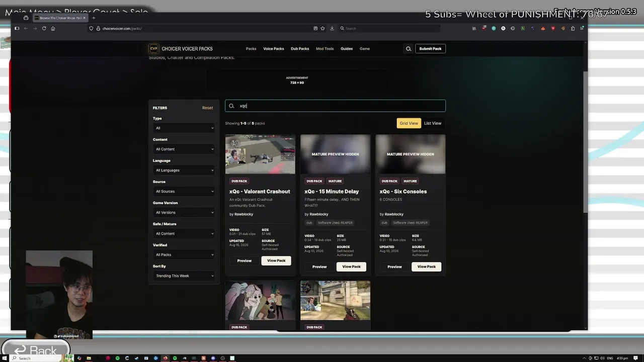View Pack for xQc - 15 Minute Delay
The width and height of the screenshot is (644, 362).
351,266
